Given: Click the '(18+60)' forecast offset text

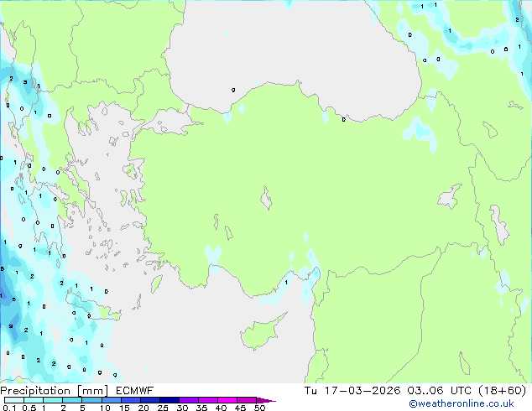Looking at the screenshot, I should (502, 391).
